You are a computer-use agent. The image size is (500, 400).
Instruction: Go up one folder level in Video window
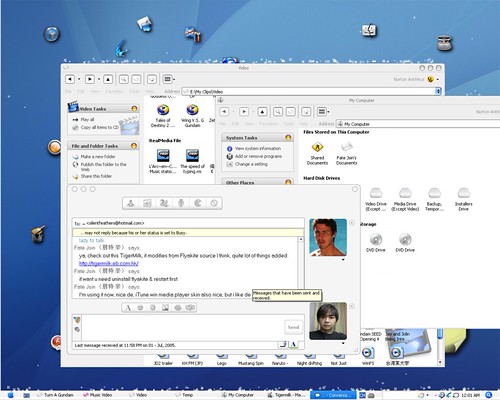point(108,79)
